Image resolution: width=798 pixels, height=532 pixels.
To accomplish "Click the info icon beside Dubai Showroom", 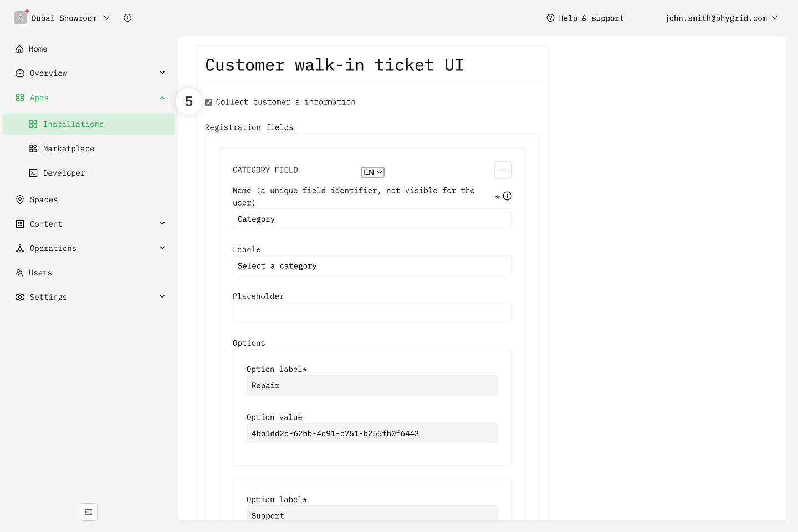I will coord(127,18).
